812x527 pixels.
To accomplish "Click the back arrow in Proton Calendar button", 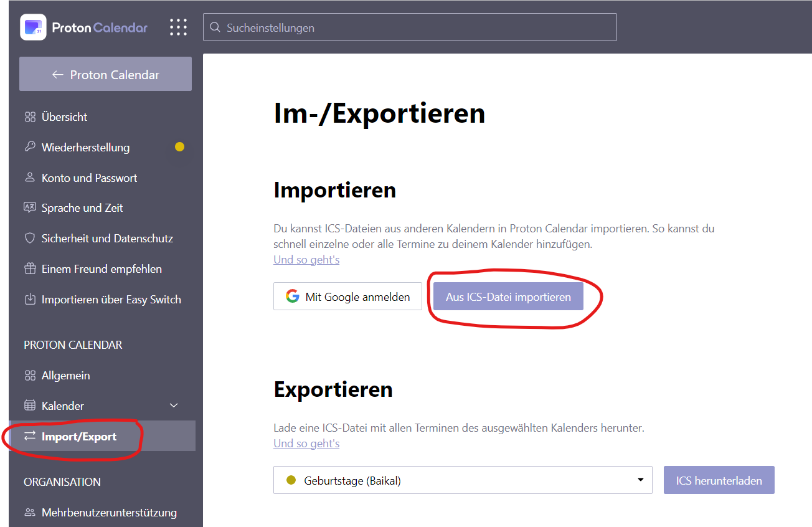I will pos(58,75).
